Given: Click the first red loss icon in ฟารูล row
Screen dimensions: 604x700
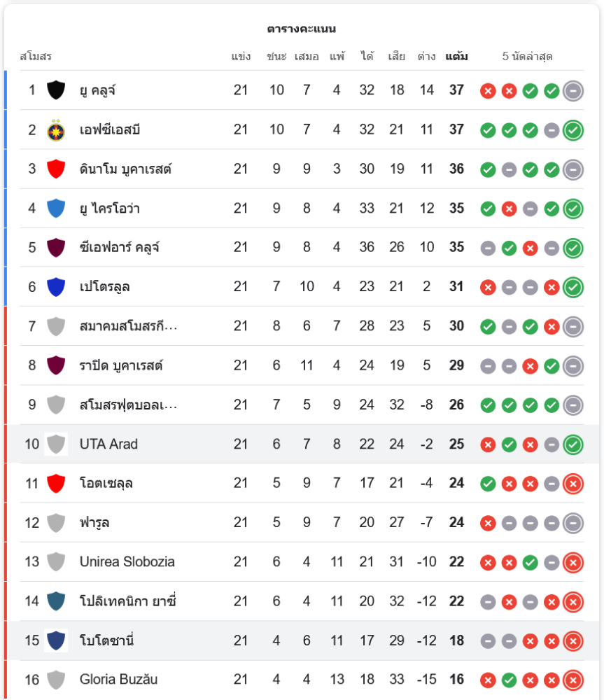Looking at the screenshot, I should coord(488,523).
